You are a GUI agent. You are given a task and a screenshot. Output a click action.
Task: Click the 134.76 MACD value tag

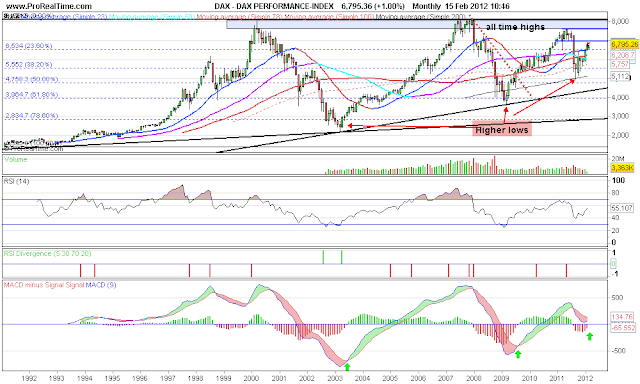622,317
